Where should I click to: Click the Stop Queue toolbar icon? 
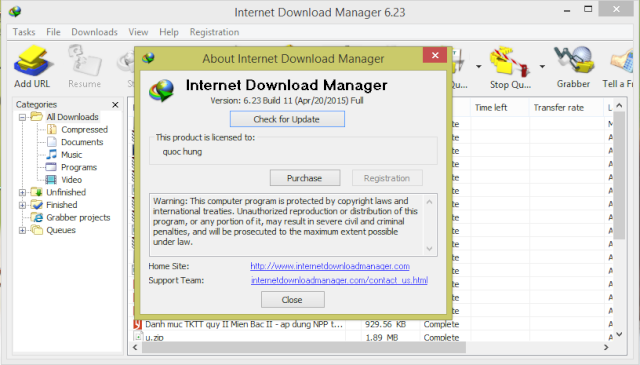(510, 67)
